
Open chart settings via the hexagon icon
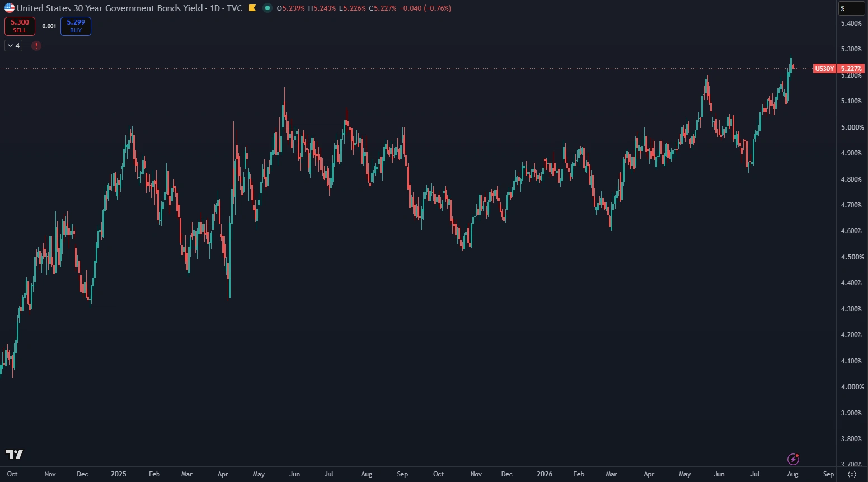point(852,474)
